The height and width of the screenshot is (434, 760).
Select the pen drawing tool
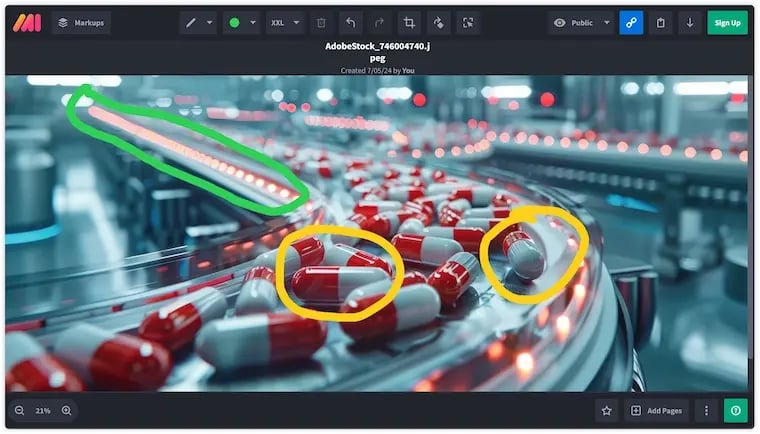click(191, 22)
